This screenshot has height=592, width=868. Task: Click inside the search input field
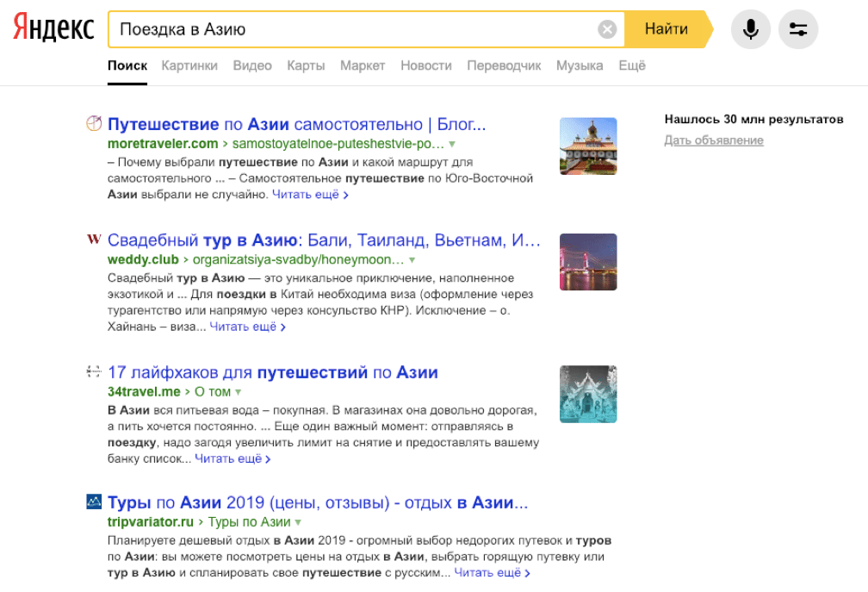tap(344, 28)
